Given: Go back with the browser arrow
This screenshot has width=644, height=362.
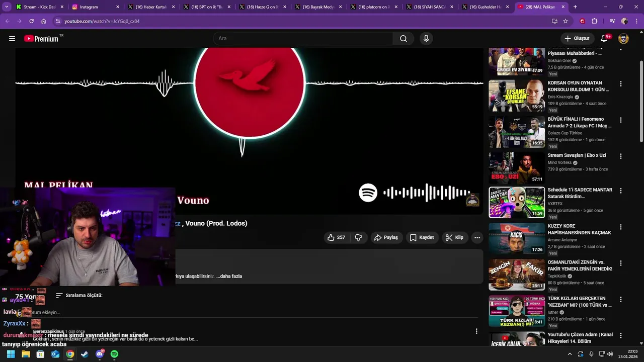Looking at the screenshot, I should [x=7, y=21].
